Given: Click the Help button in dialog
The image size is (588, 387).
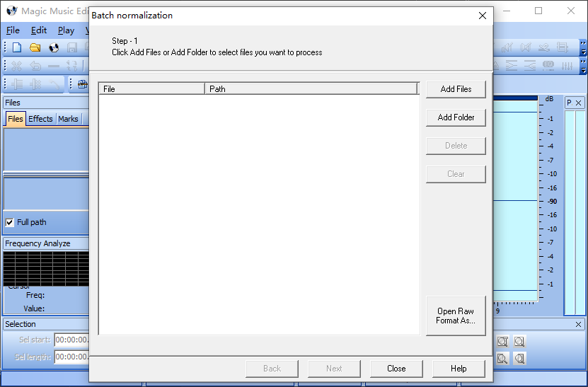Looking at the screenshot, I should [x=459, y=369].
